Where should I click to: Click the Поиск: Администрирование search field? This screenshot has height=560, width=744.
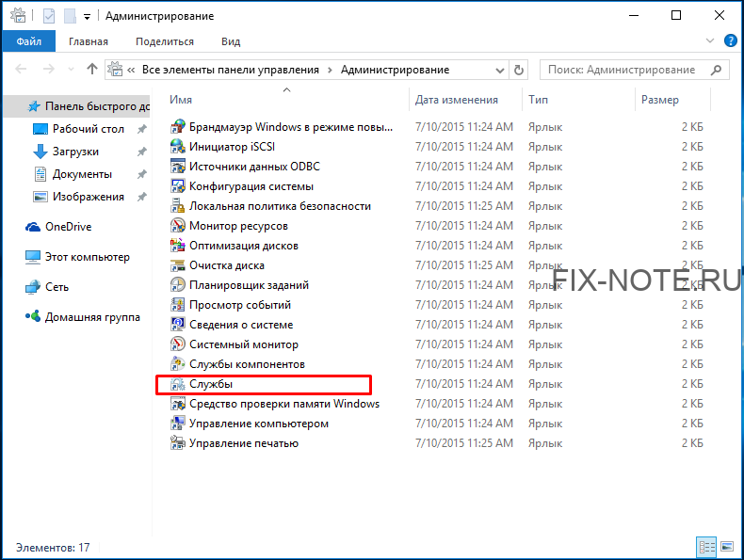point(635,71)
